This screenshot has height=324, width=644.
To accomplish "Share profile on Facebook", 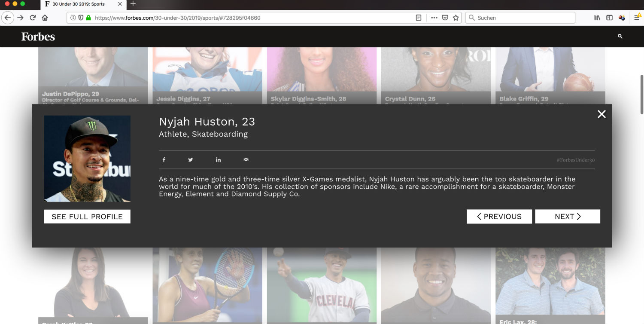I will pyautogui.click(x=164, y=160).
